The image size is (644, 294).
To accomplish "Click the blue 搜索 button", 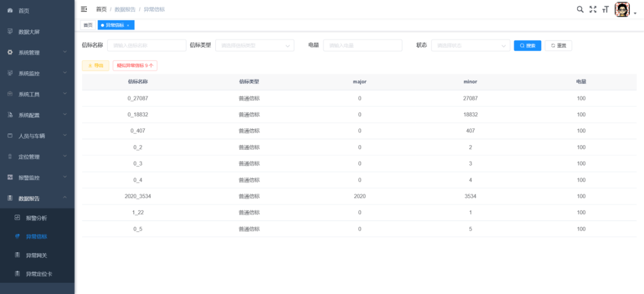I will pos(527,46).
